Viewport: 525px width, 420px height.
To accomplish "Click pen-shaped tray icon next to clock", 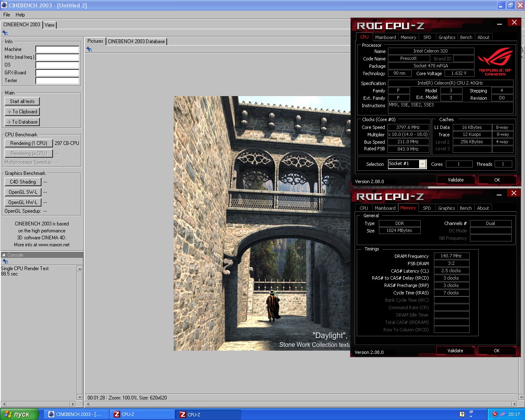I will 502,414.
